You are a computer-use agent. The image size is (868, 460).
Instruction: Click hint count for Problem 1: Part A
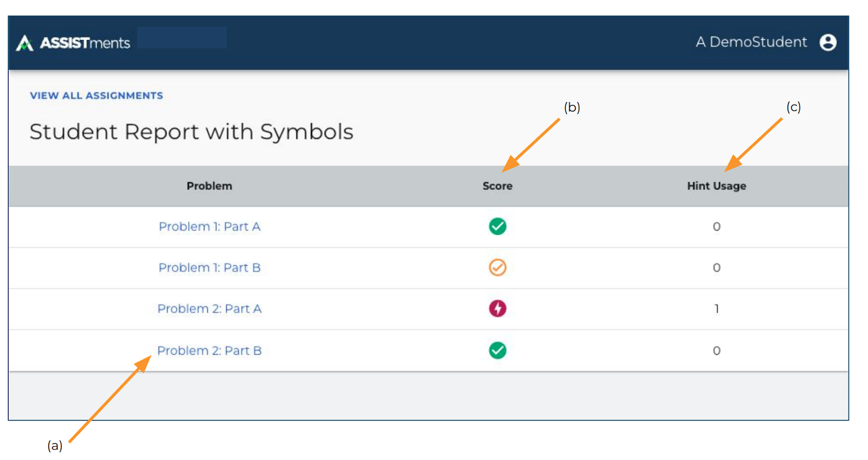pyautogui.click(x=717, y=227)
